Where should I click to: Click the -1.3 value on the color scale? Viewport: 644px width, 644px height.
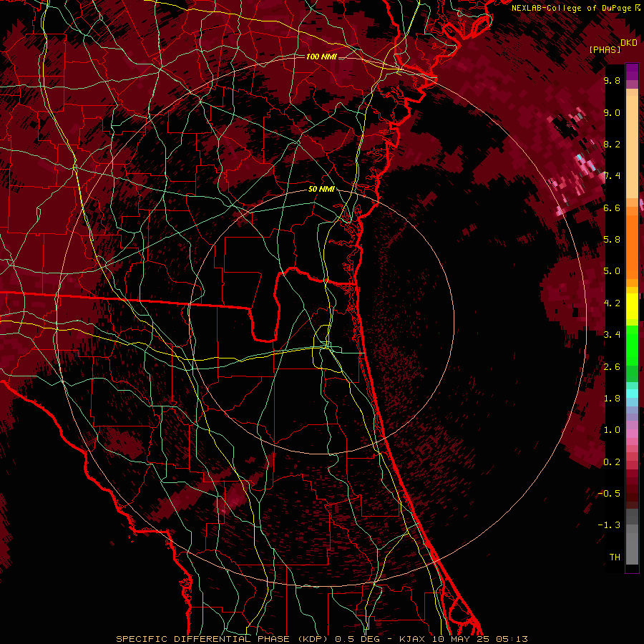(x=610, y=525)
